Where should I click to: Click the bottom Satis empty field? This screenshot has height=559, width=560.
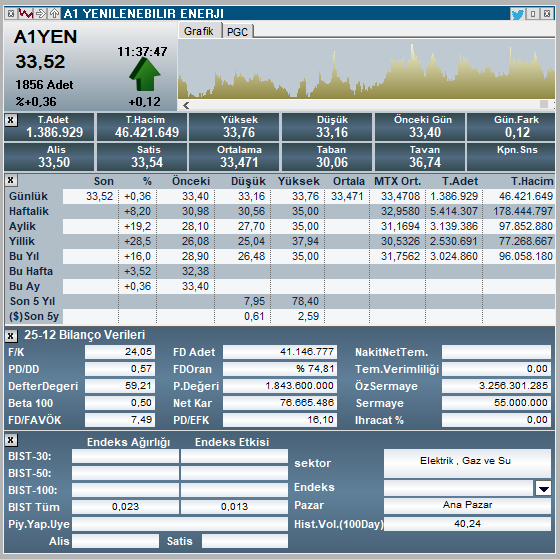point(245,541)
